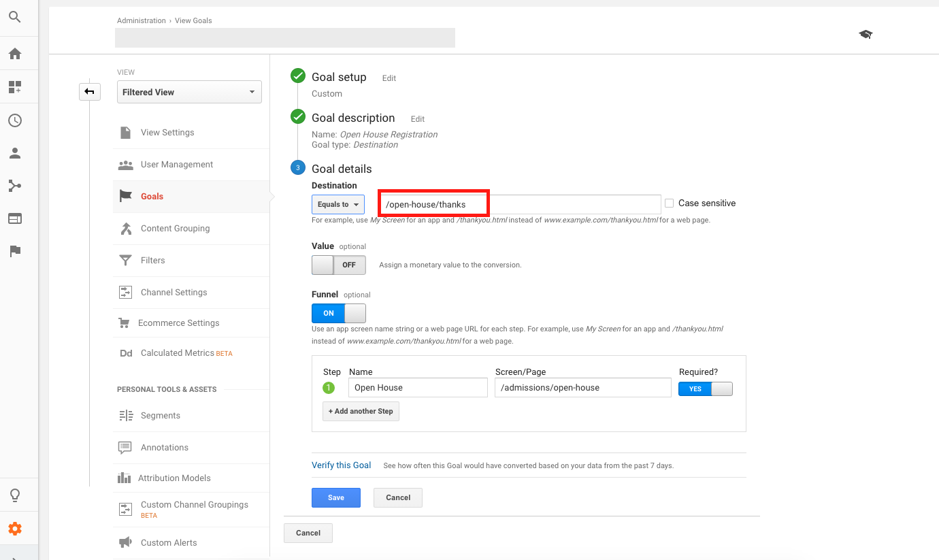Collapse the account selector panel

point(89,91)
